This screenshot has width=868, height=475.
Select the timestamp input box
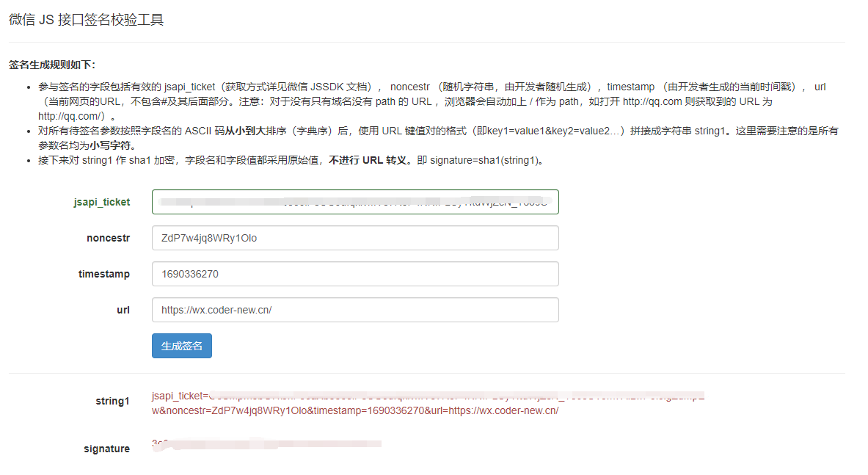coord(355,274)
